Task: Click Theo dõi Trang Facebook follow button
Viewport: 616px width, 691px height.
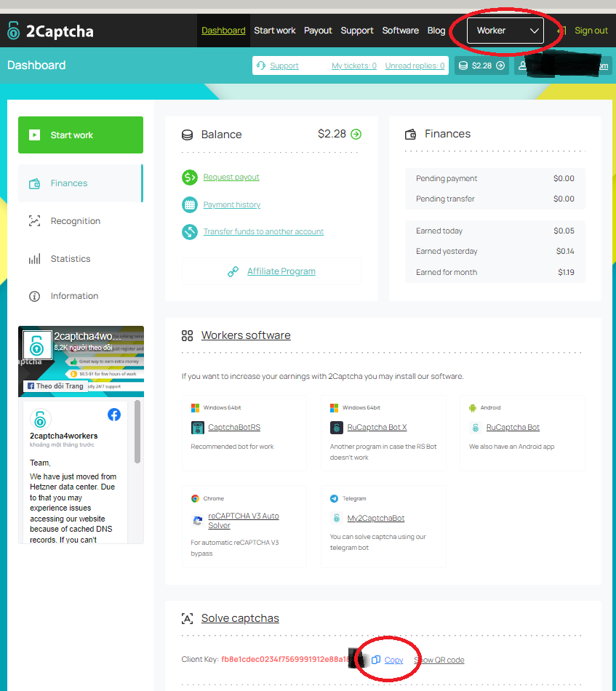Action: (55, 386)
